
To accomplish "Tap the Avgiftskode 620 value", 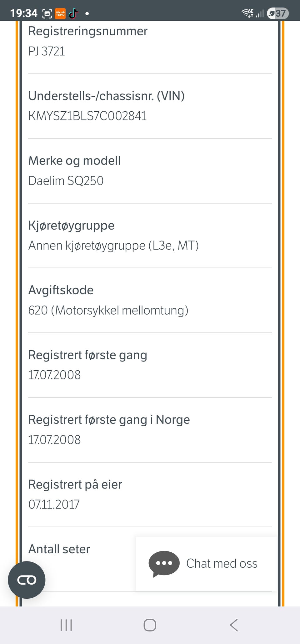I will click(108, 310).
